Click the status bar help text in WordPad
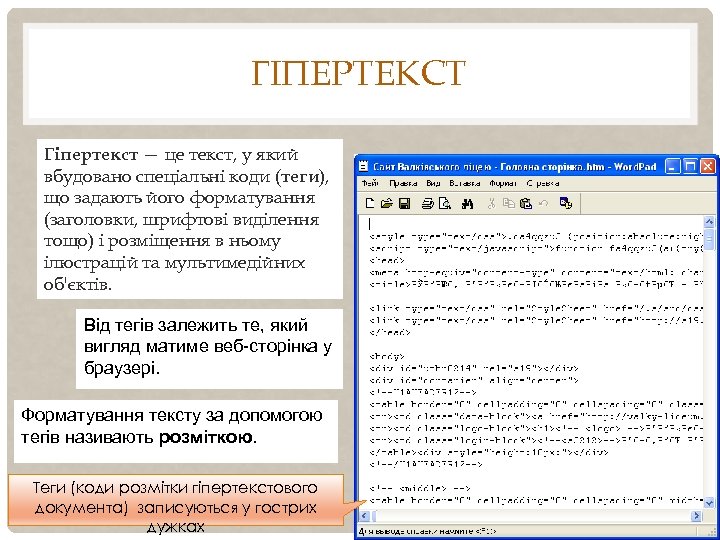 click(428, 531)
